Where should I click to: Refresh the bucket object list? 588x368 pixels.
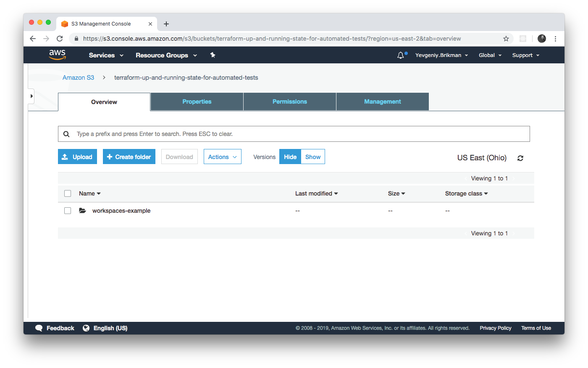pyautogui.click(x=520, y=158)
